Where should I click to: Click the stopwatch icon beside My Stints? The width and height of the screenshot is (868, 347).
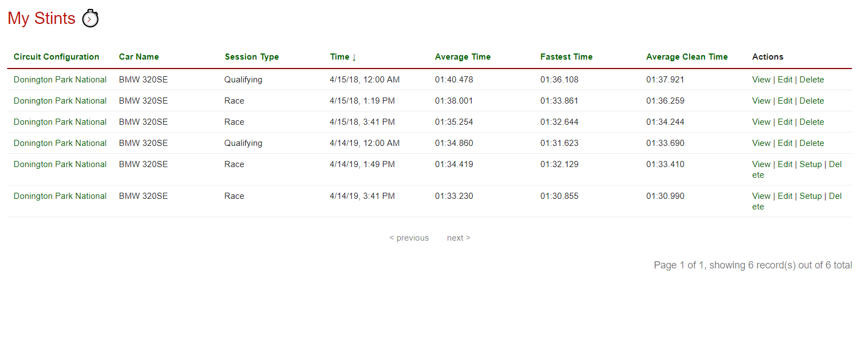coord(90,19)
